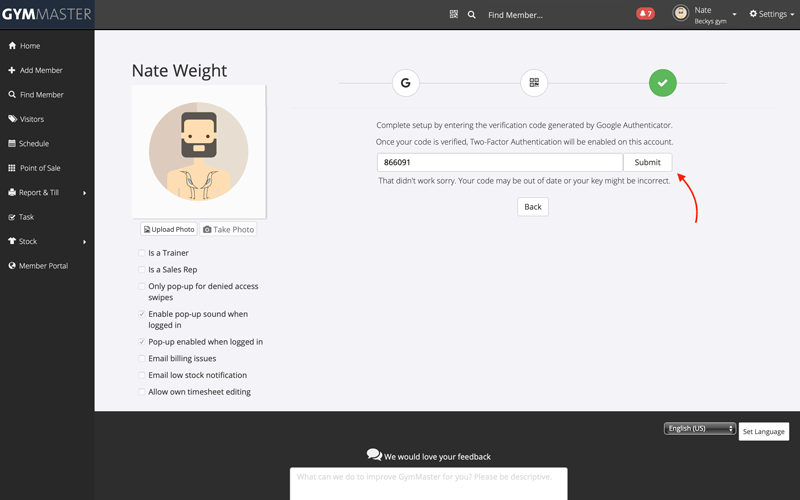Click the QR code step circle
The width and height of the screenshot is (800, 500).
tap(534, 83)
